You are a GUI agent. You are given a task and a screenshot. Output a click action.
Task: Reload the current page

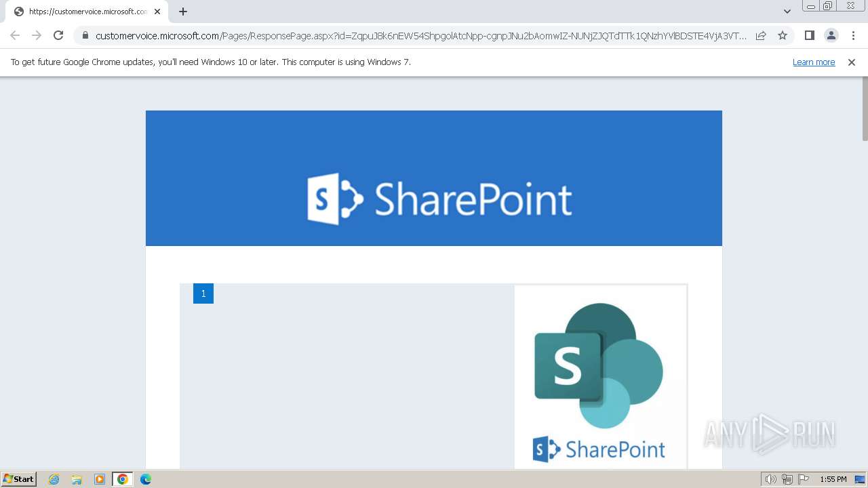pyautogui.click(x=58, y=35)
